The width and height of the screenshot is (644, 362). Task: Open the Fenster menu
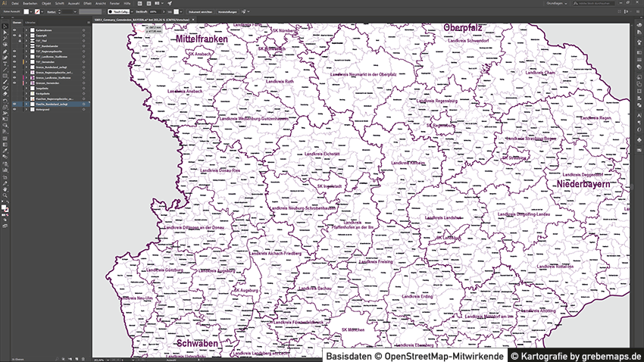click(114, 4)
